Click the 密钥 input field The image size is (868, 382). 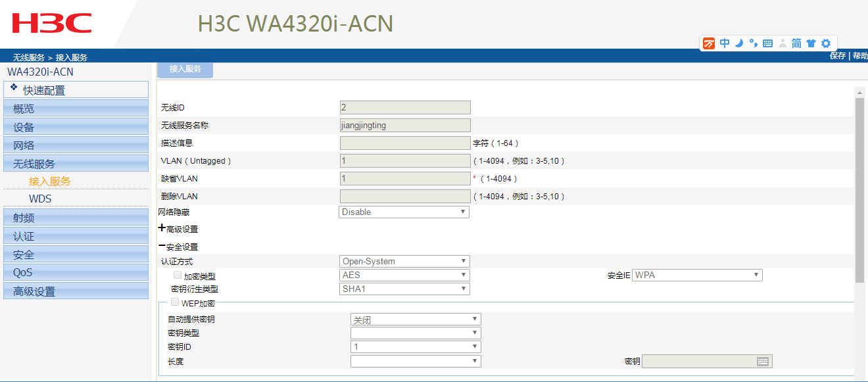coord(707,361)
